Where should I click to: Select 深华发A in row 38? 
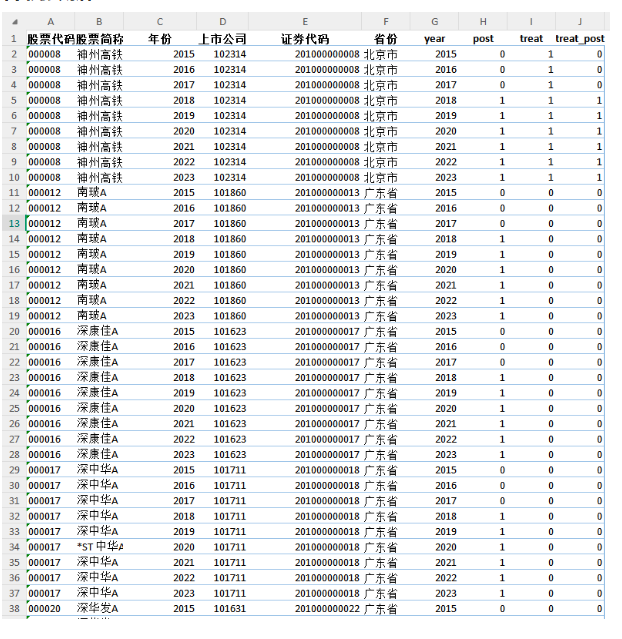coord(99,608)
